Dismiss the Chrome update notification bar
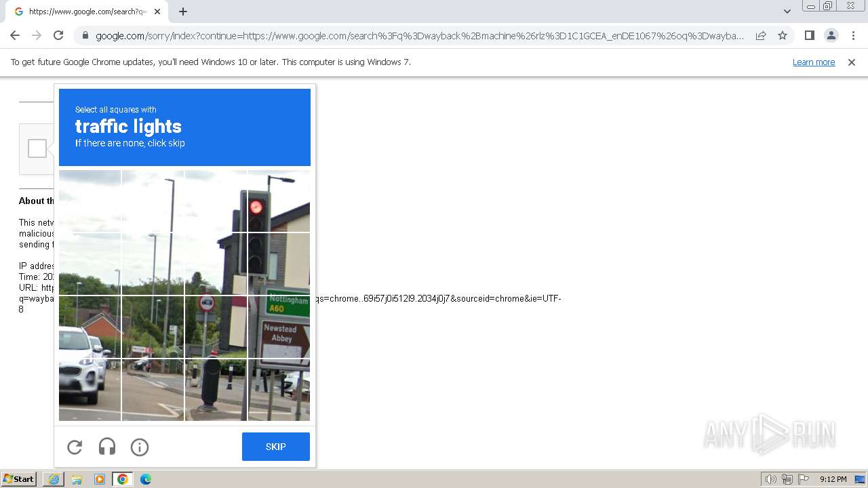Screen dimensions: 868x488 pyautogui.click(x=852, y=62)
